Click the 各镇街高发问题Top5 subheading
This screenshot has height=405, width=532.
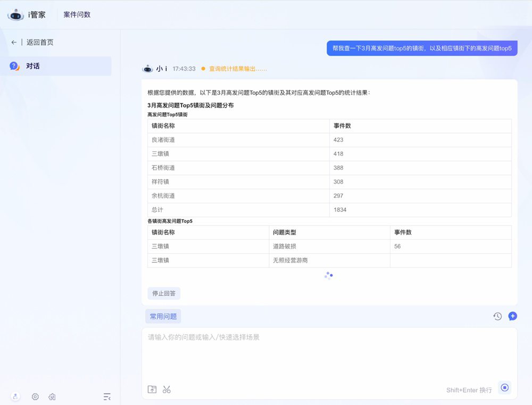(x=170, y=221)
